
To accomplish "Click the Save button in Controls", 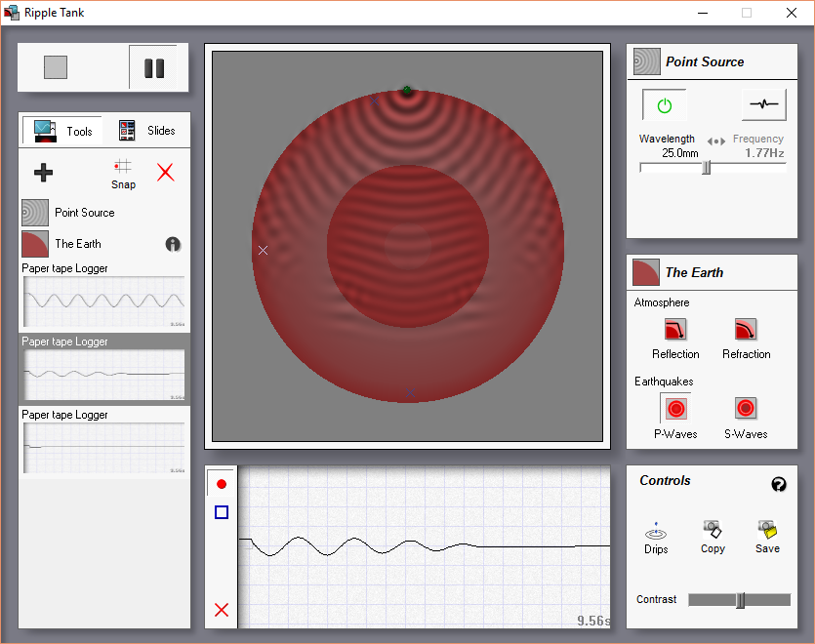I will point(767,537).
